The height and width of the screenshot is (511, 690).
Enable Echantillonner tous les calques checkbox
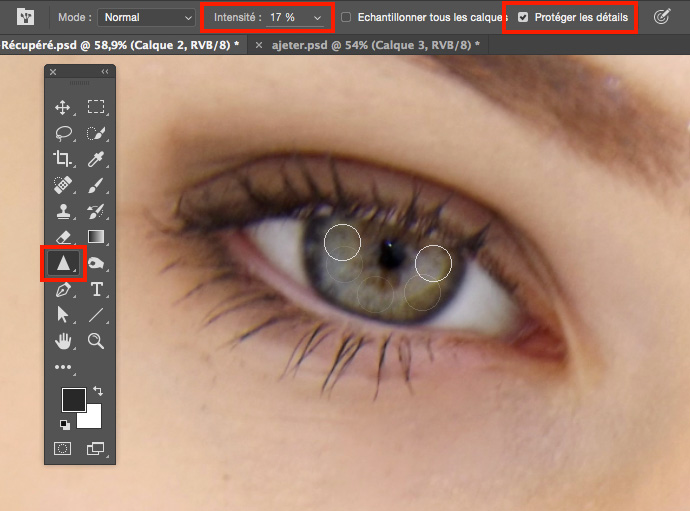[x=346, y=17]
